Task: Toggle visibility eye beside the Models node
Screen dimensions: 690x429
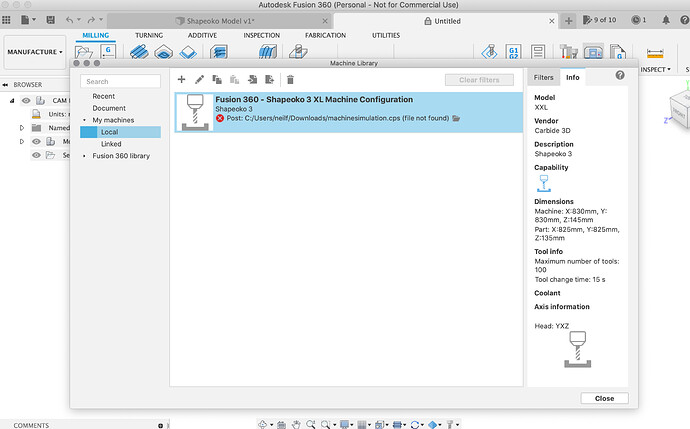Action: [37, 142]
